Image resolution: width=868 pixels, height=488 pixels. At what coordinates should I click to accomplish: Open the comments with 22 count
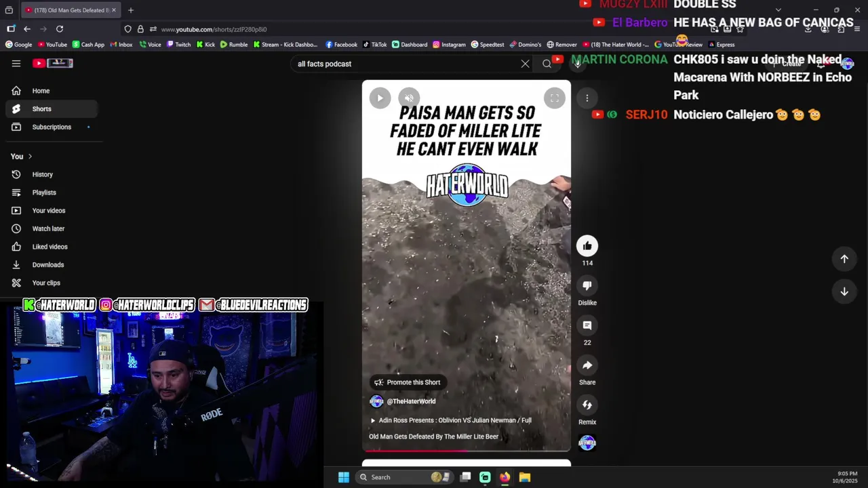pyautogui.click(x=587, y=325)
